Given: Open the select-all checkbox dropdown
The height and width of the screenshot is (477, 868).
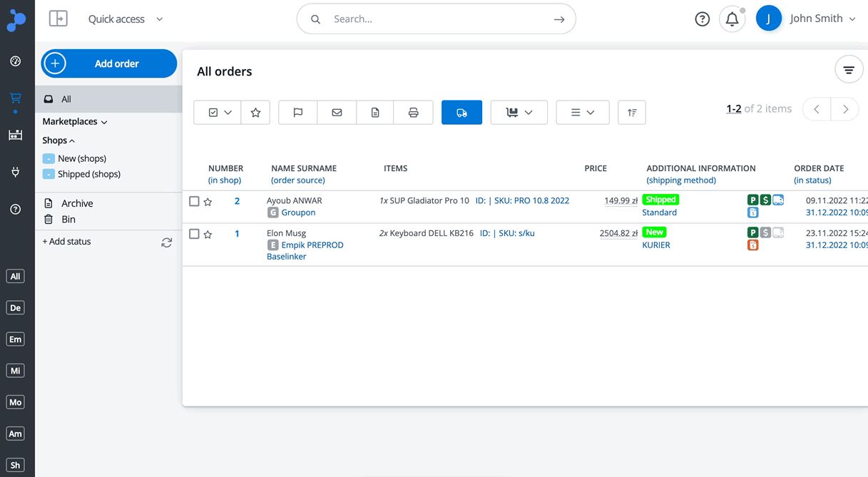Looking at the screenshot, I should coord(218,113).
